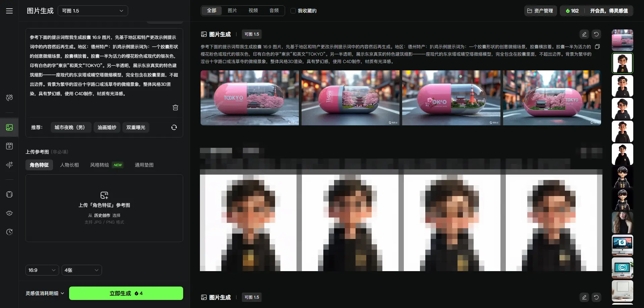The height and width of the screenshot is (308, 644).
Task: Open the capsule image with vertical text
Action: [x=351, y=98]
